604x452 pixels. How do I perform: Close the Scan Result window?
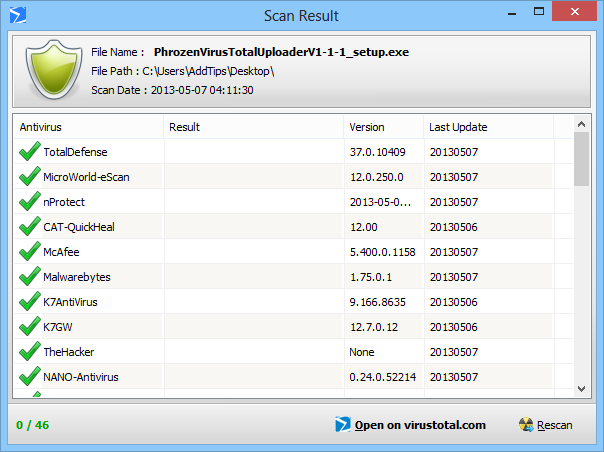(575, 12)
